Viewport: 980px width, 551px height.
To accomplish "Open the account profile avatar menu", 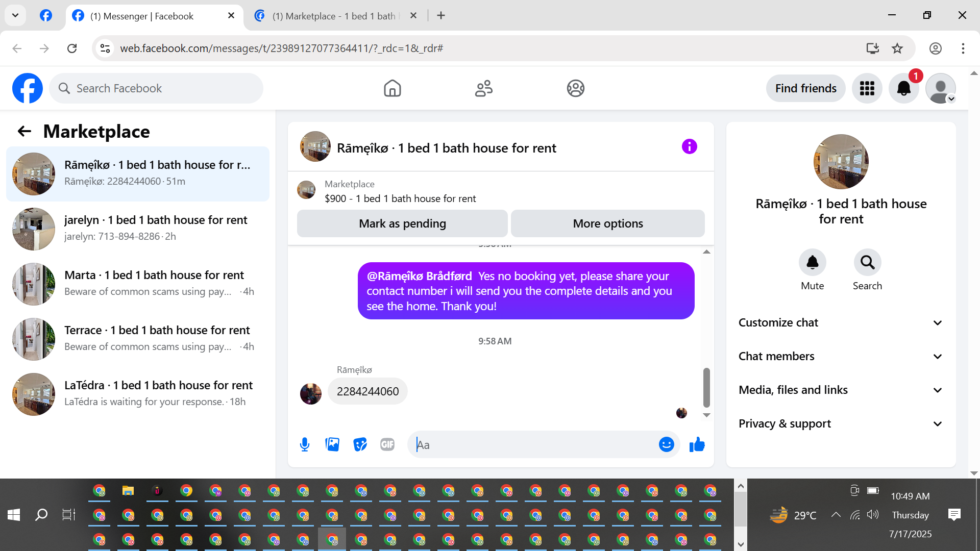I will point(940,88).
